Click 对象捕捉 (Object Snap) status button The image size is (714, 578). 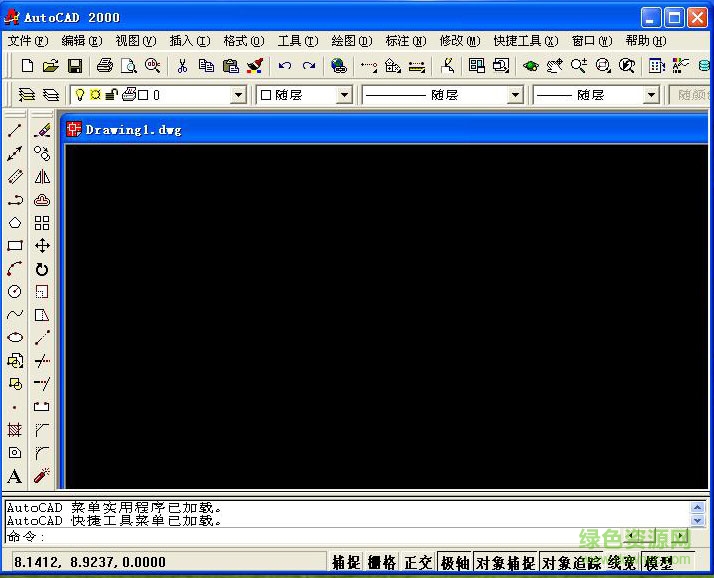coord(506,563)
